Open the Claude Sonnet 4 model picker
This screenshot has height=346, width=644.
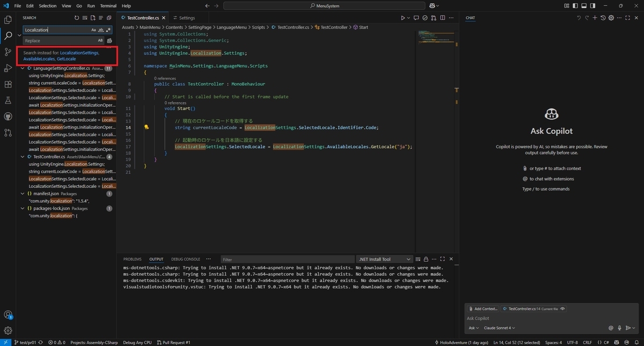point(499,328)
